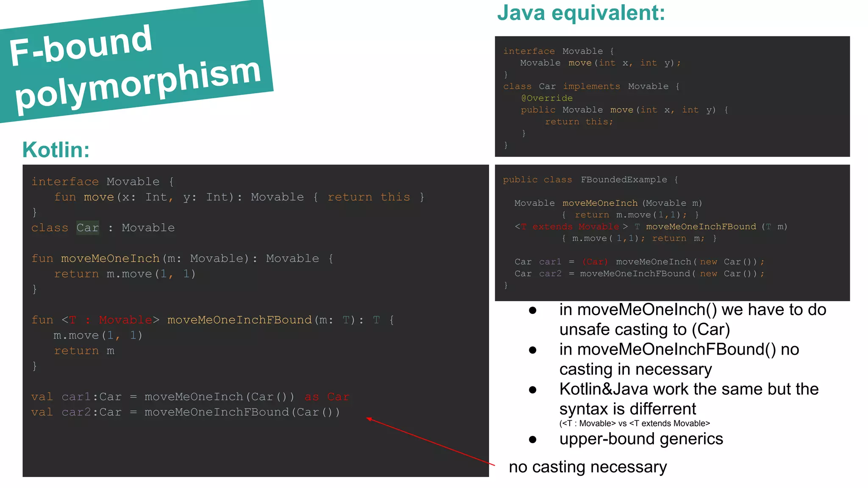Click 'implements' keyword in Java code
The height and width of the screenshot is (488, 868).
tap(591, 86)
